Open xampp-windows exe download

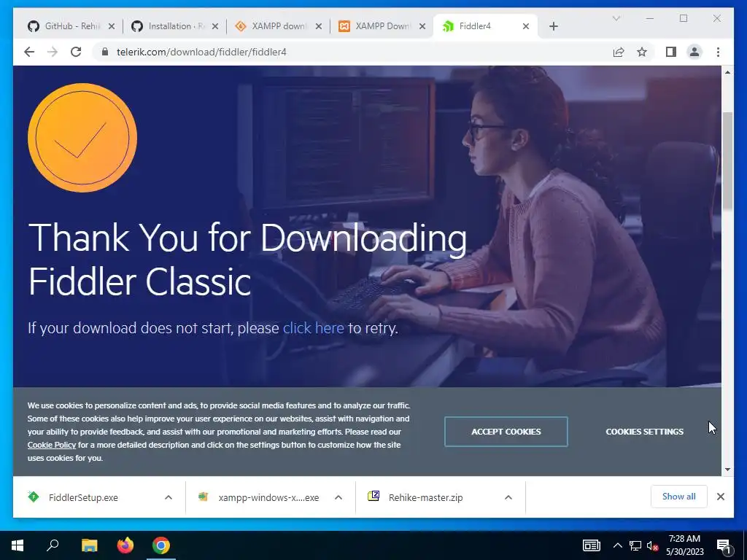(x=268, y=497)
